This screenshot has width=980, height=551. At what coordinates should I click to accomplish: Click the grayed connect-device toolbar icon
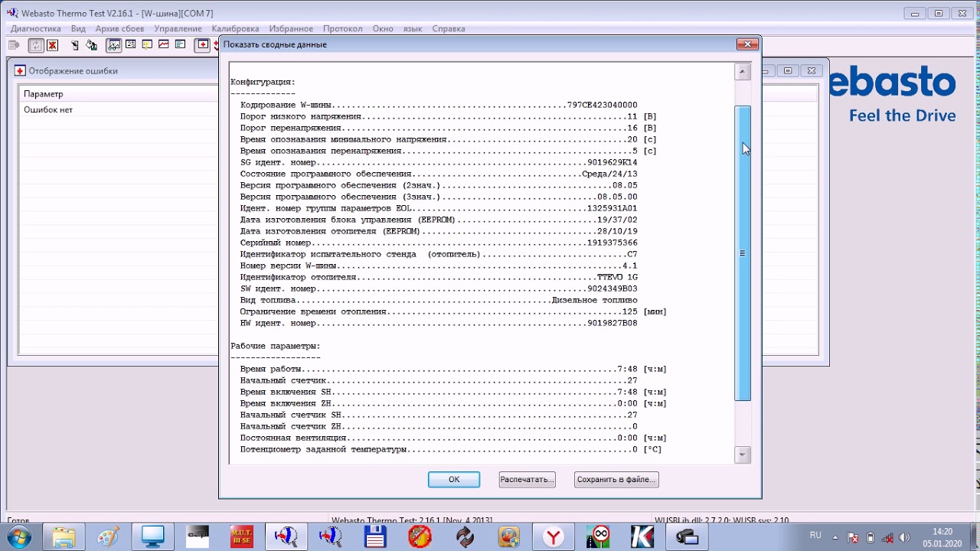click(x=14, y=45)
